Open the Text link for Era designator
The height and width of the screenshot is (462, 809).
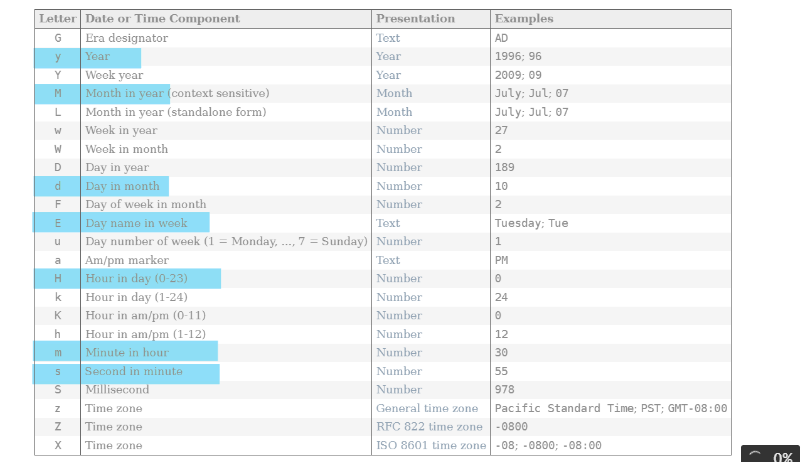coord(388,38)
